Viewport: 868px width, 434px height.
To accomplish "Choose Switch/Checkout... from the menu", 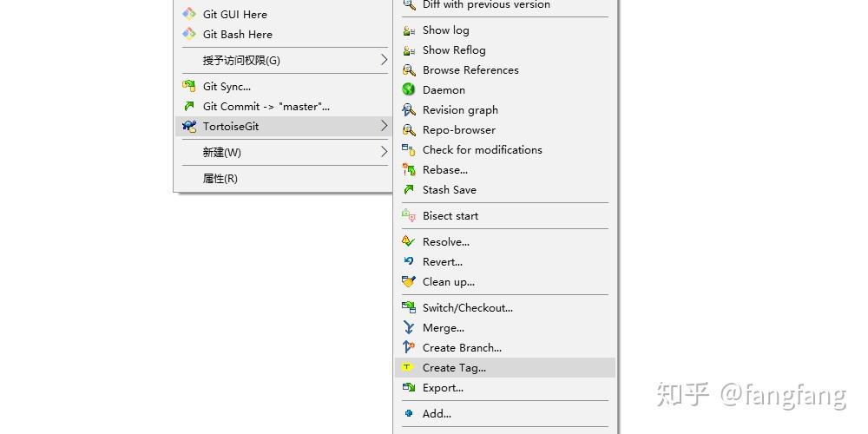I will click(467, 308).
